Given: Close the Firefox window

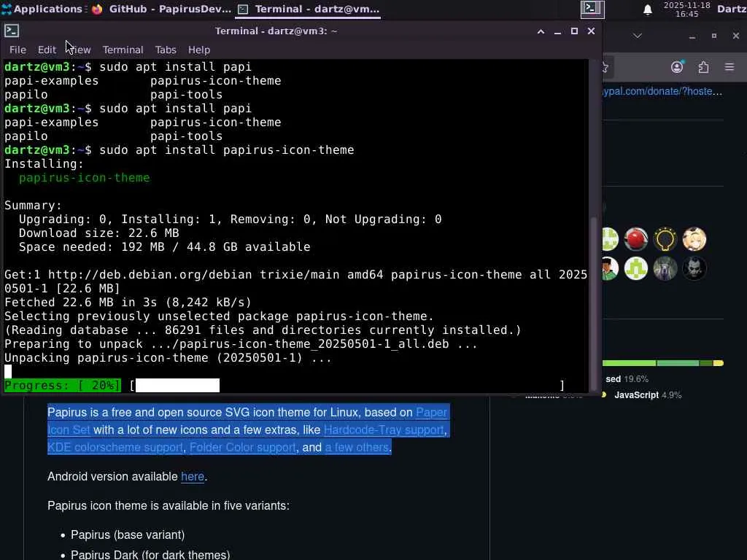Looking at the screenshot, I should pyautogui.click(x=735, y=36).
